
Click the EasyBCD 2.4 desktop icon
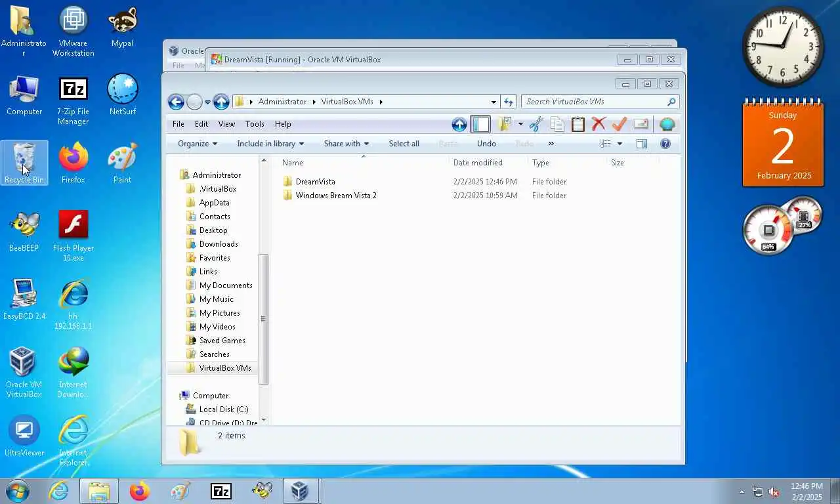tap(24, 300)
